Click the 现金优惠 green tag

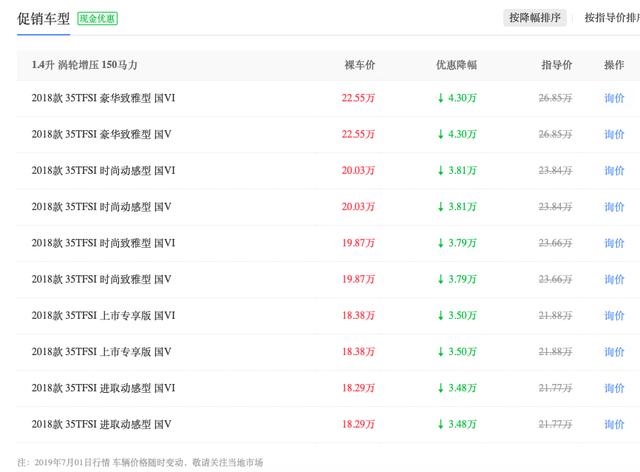click(x=98, y=18)
